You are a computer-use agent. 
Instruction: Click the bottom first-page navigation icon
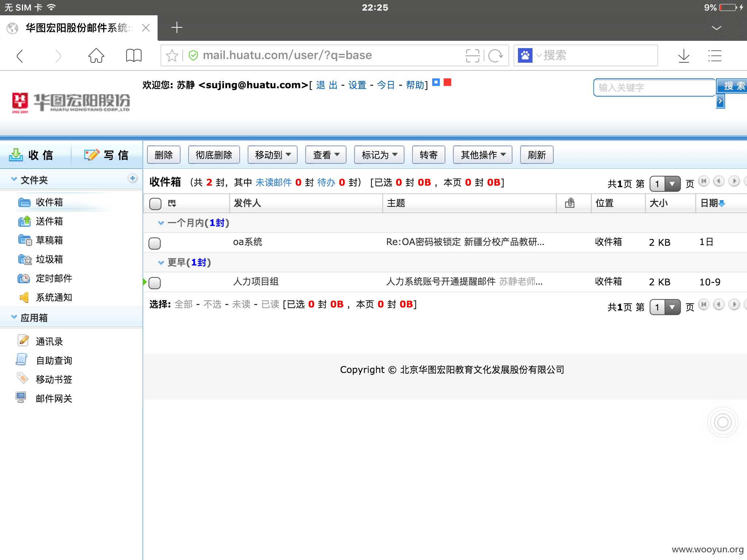pos(704,304)
